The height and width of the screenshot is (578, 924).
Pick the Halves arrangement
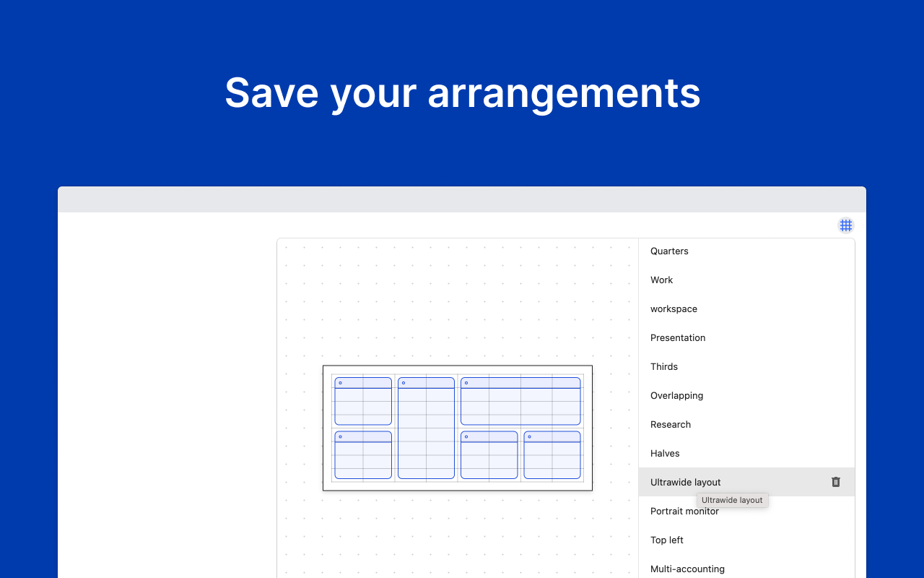tap(746, 453)
